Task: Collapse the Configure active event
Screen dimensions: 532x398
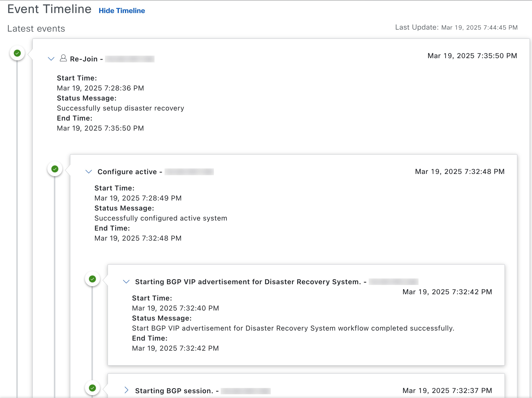Action: click(x=89, y=172)
